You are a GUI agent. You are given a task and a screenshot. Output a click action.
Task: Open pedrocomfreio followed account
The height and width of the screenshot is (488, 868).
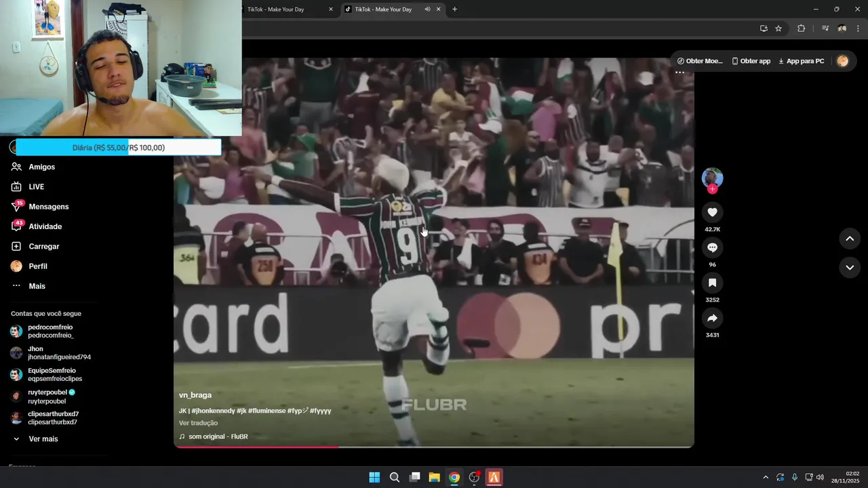click(x=51, y=331)
